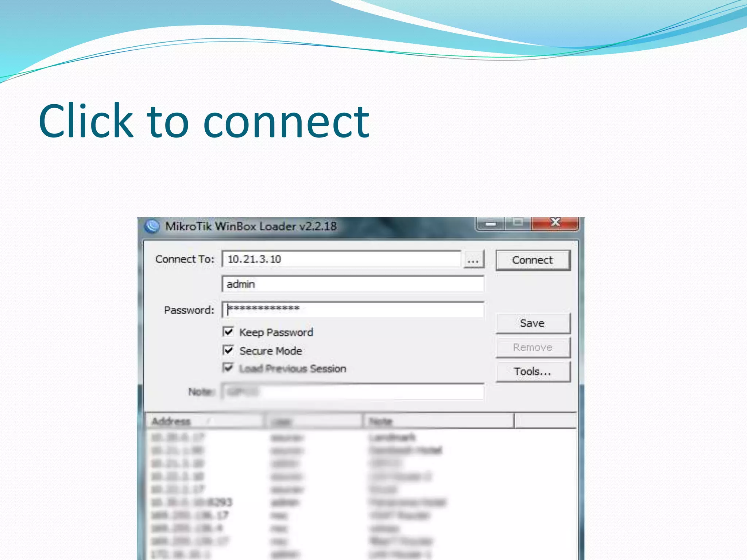Screen dimensions: 747x560
Task: Toggle the Secure Mode checkbox
Action: pos(228,350)
